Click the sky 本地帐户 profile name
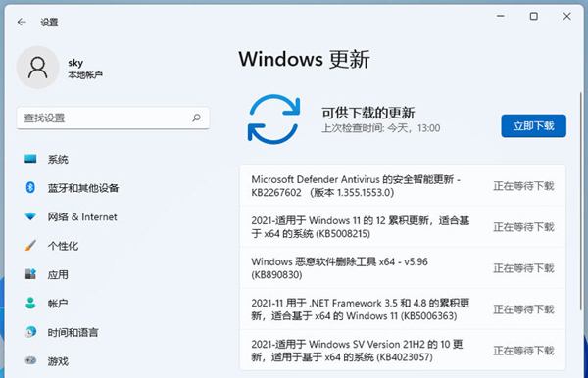This screenshot has height=378, width=588. click(85, 69)
